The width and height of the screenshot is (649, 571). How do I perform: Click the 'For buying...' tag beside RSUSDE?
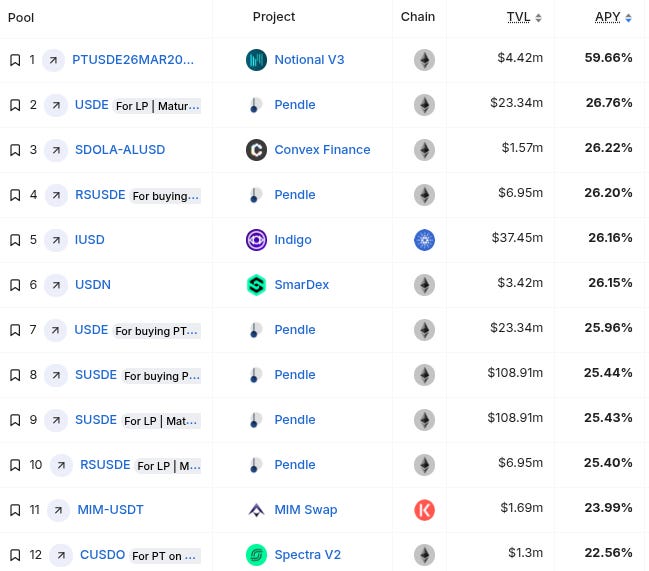(x=166, y=196)
